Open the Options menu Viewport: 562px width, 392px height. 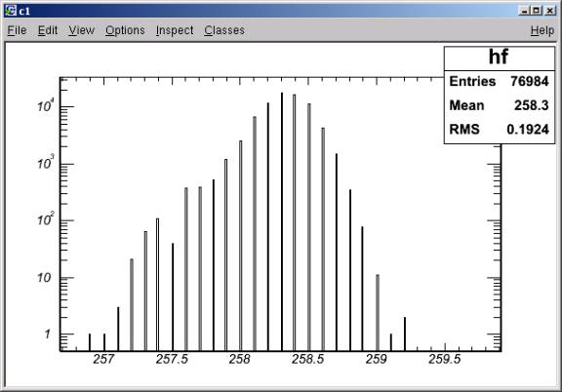pos(125,30)
